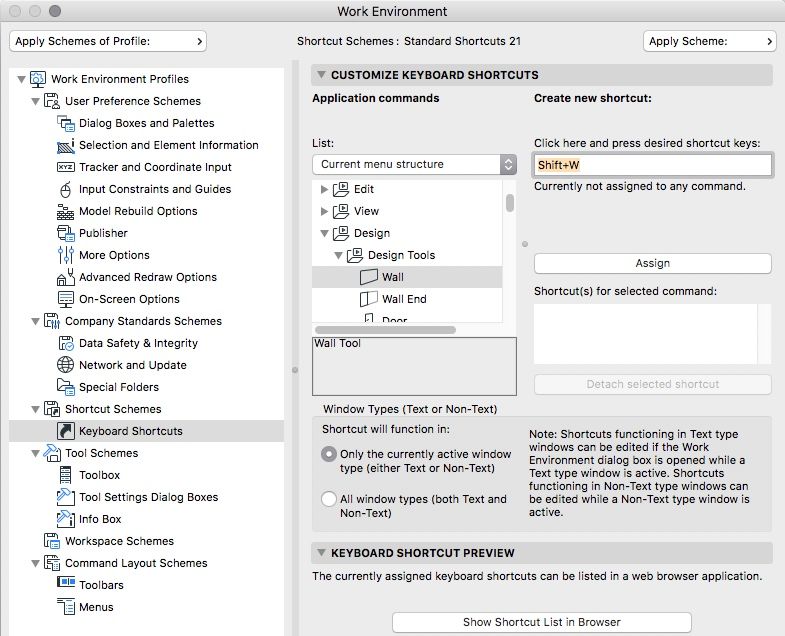
Task: Click the Tracker and Coordinate Input icon
Action: (66, 167)
